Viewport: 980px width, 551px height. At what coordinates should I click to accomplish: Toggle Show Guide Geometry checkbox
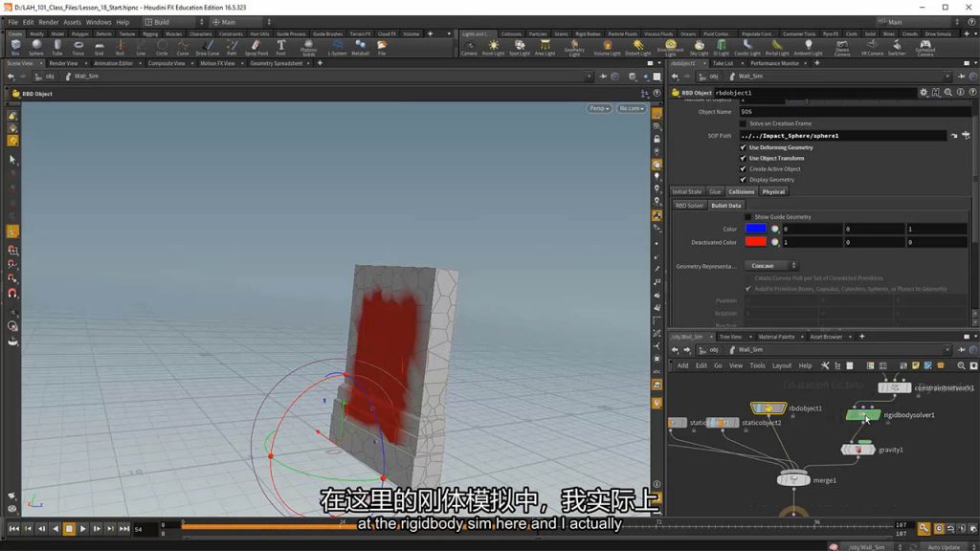point(748,217)
